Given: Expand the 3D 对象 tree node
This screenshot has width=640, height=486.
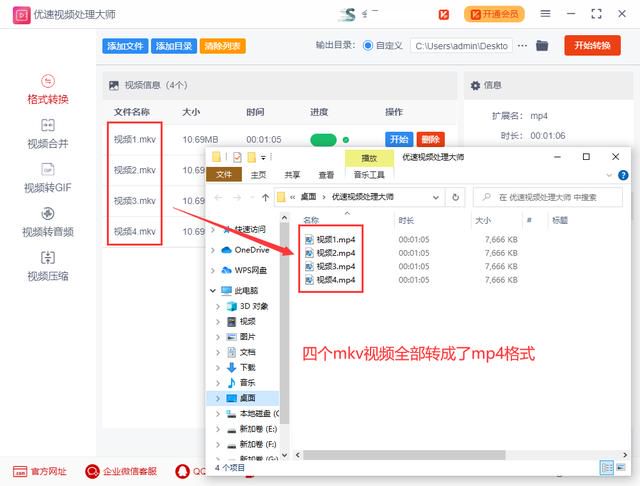Looking at the screenshot, I should tap(218, 306).
